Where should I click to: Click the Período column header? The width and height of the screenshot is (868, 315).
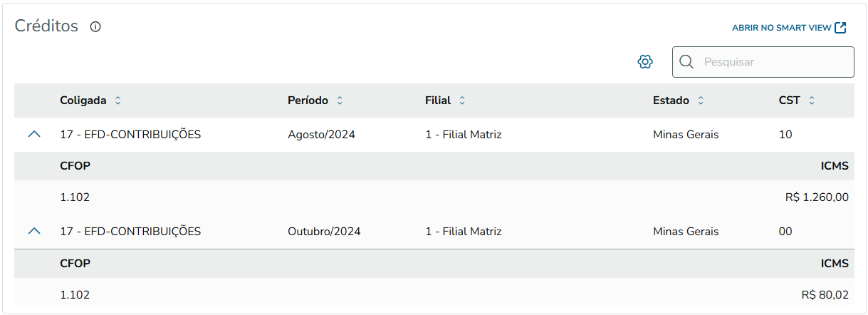(308, 100)
